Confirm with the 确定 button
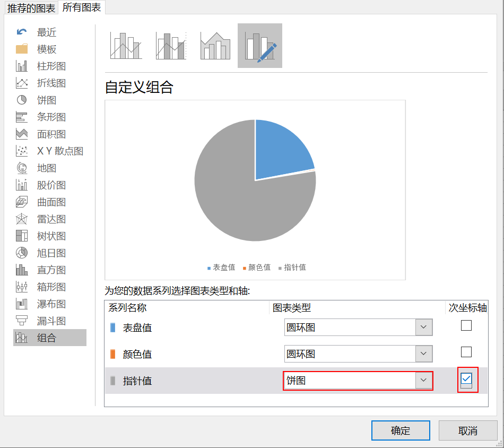The image size is (504, 448). [401, 430]
